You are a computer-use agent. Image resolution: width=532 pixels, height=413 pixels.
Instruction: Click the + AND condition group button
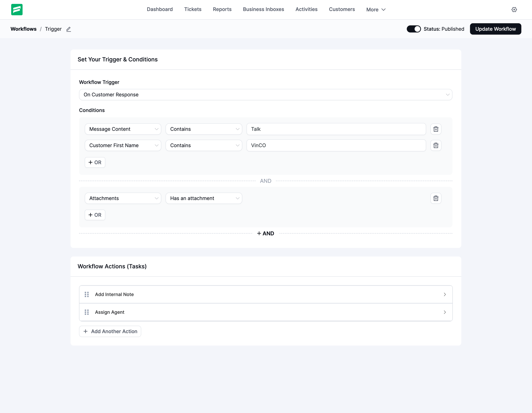[x=265, y=233]
